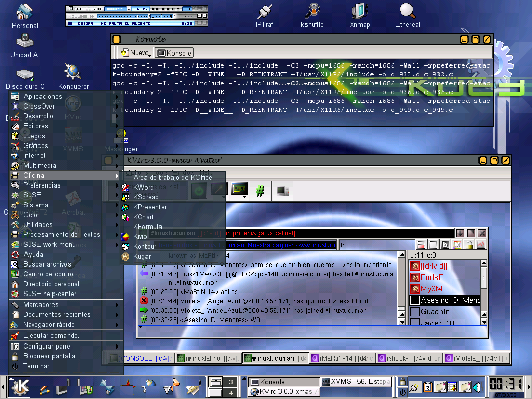Select operator MySt4 in nick list
Image resolution: width=532 pixels, height=399 pixels.
coord(445,289)
